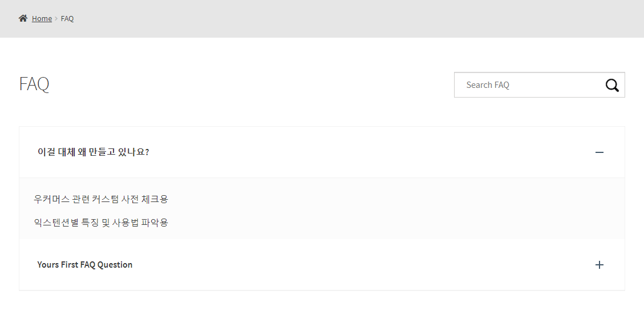
Task: Select the FAQ breadcrumb text
Action: pyautogui.click(x=67, y=18)
